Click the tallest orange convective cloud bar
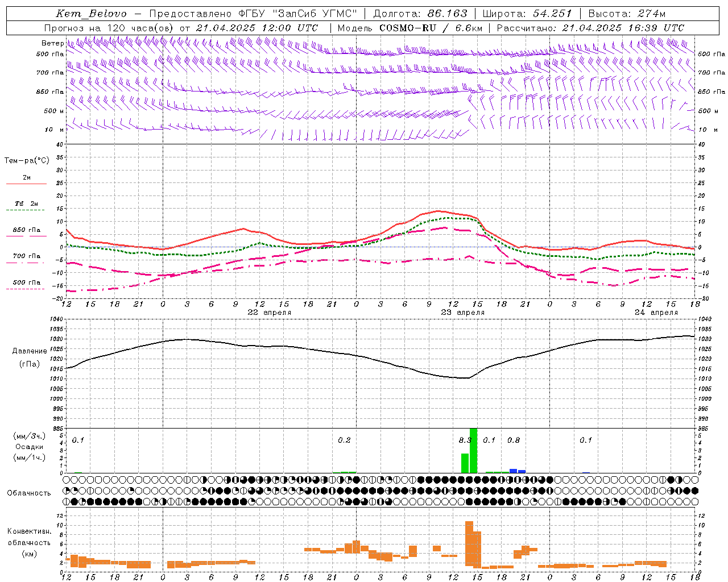This screenshot has width=728, height=582. coord(469,543)
